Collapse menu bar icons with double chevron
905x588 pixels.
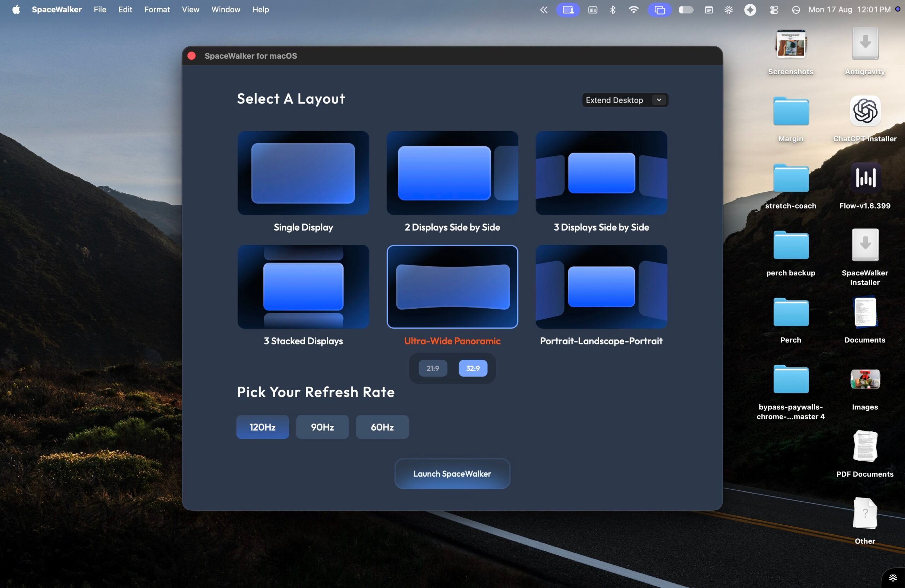[x=544, y=10]
